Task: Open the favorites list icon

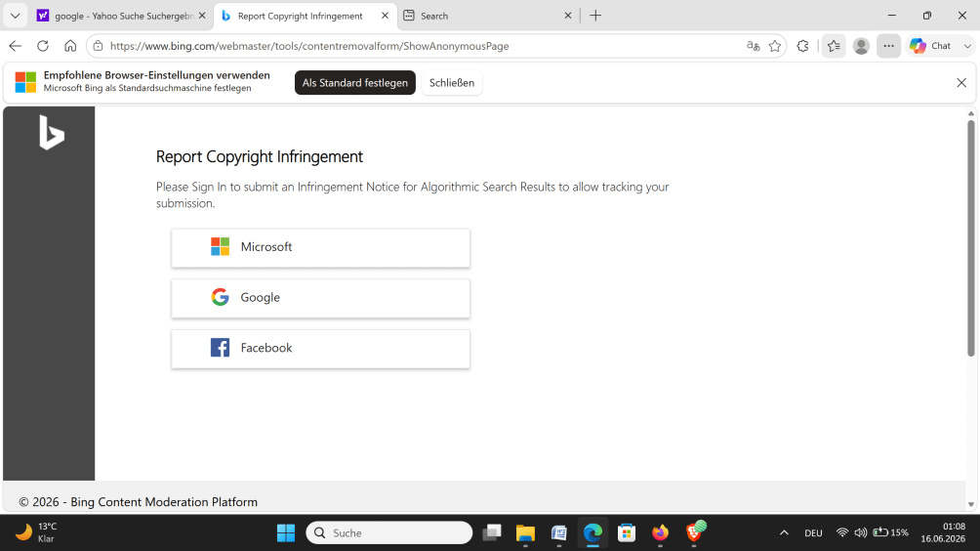Action: click(834, 46)
